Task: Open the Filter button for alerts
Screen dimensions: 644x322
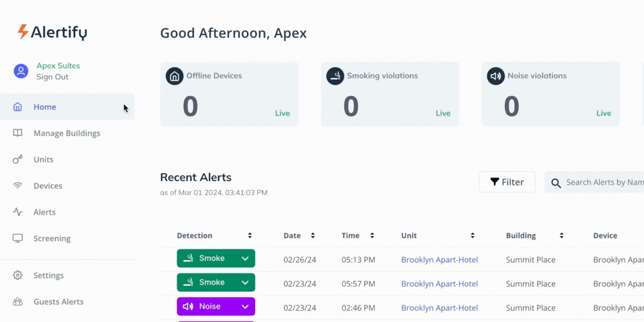Action: pyautogui.click(x=507, y=182)
